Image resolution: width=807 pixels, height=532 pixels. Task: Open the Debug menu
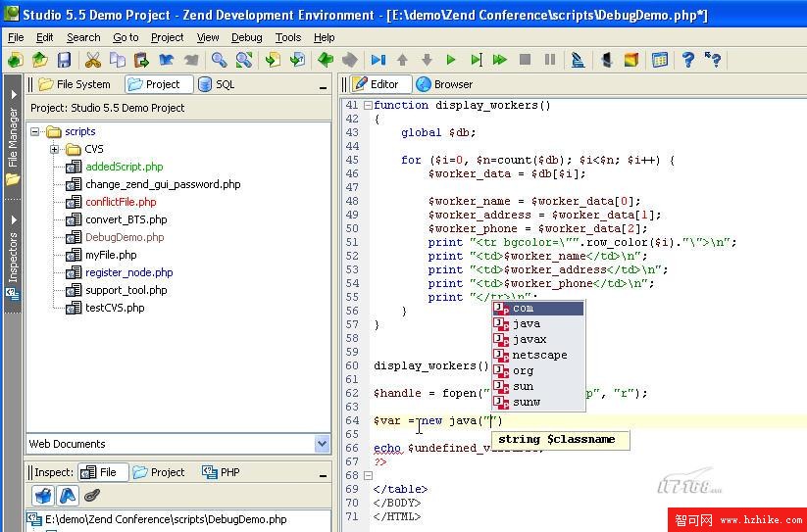tap(246, 37)
